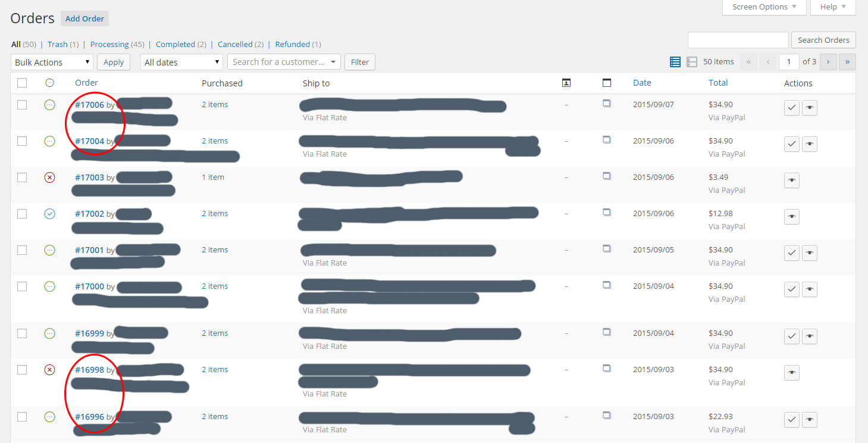Switch to excerpt view icon
The image size is (868, 443).
[x=691, y=62]
